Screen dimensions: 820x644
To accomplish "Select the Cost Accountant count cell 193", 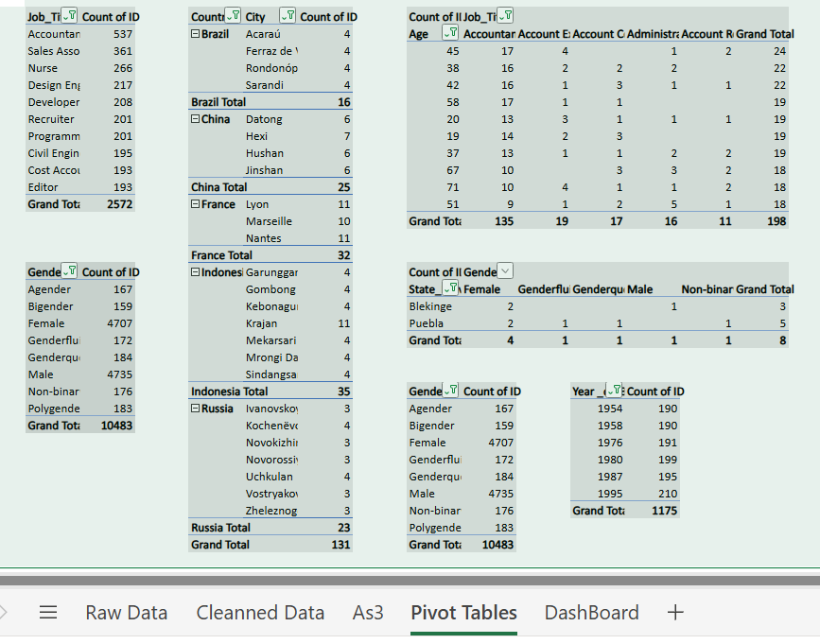I will pyautogui.click(x=108, y=170).
